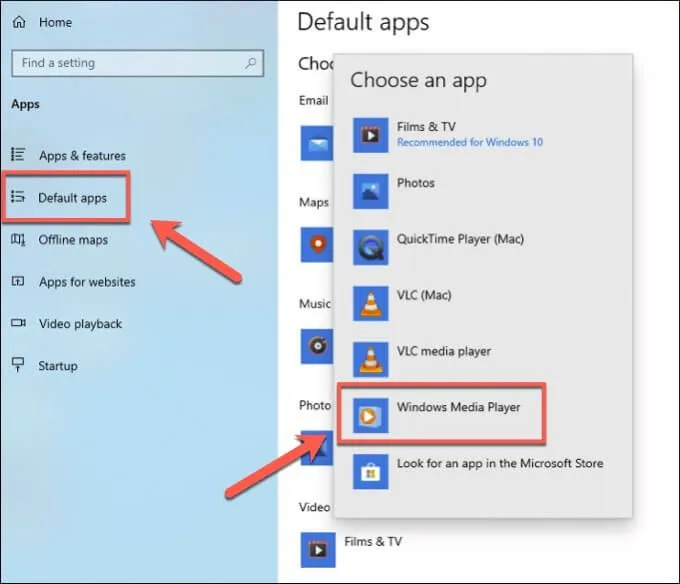Click the Offline maps icon
The height and width of the screenshot is (584, 680).
(x=18, y=239)
